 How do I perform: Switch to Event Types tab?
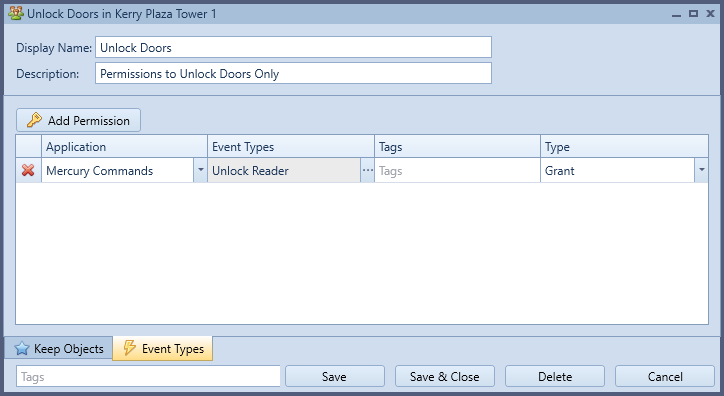pos(163,348)
